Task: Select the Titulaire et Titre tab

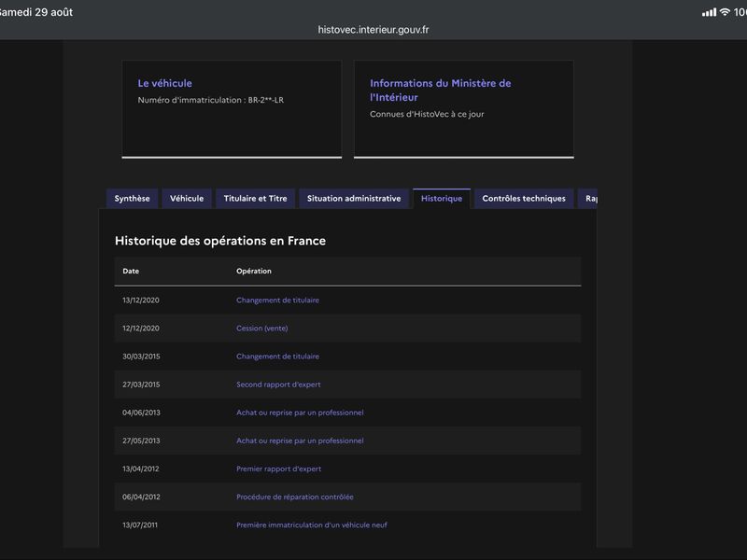Action: (x=255, y=199)
